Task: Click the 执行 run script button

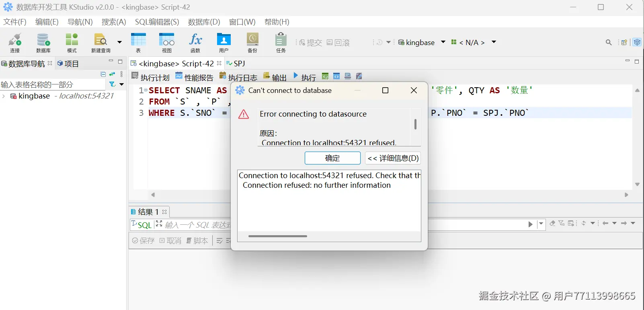Action: 304,77
